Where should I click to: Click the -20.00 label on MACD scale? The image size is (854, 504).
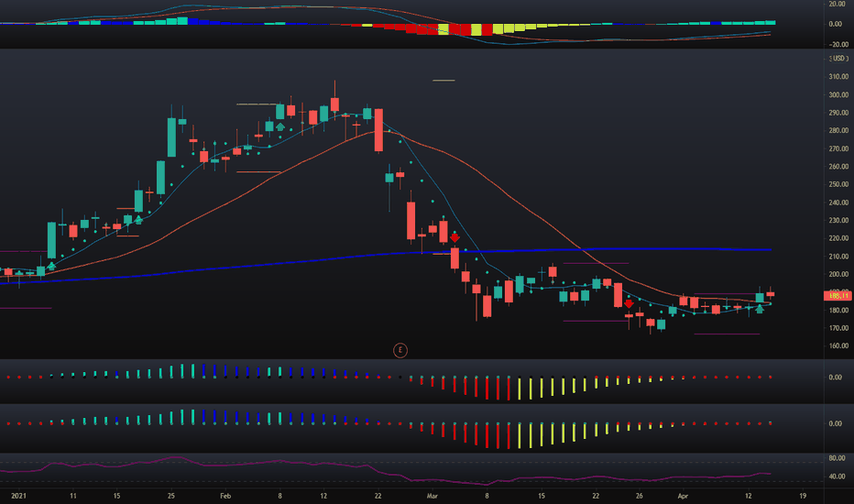838,45
